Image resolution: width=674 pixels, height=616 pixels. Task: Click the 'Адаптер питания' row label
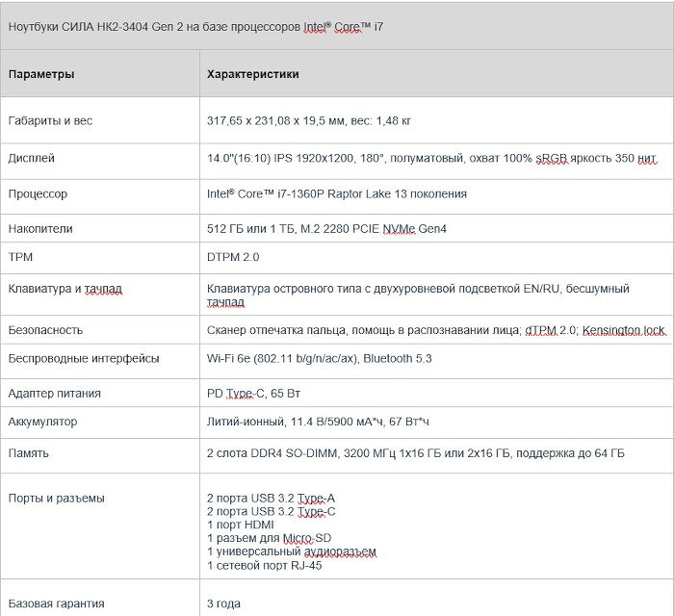(55, 393)
